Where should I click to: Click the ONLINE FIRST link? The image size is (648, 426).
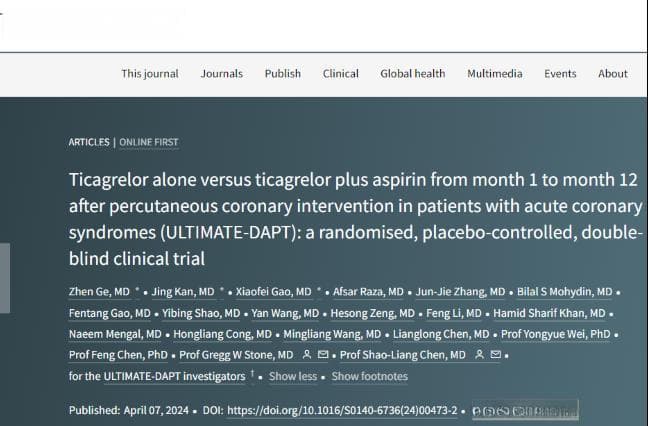click(149, 142)
